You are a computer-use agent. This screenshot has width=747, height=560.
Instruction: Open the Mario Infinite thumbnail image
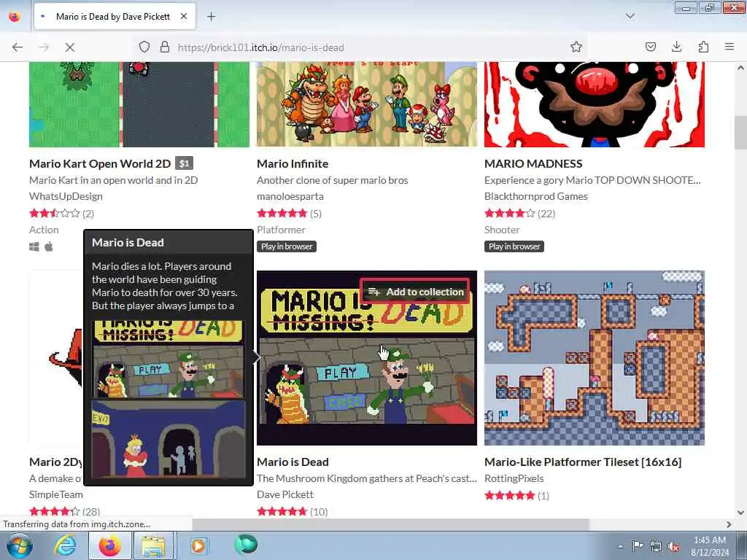pyautogui.click(x=366, y=104)
